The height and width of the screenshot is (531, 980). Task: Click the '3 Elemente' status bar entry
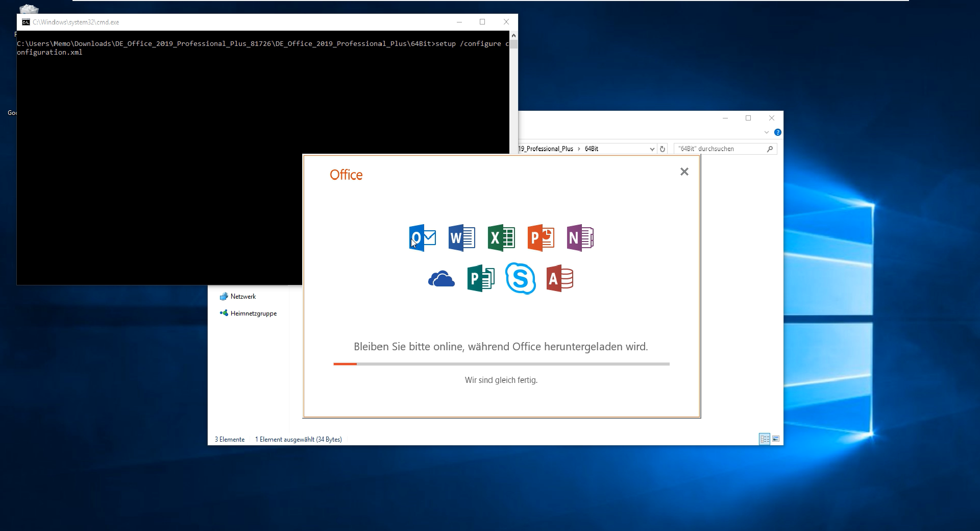[230, 440]
